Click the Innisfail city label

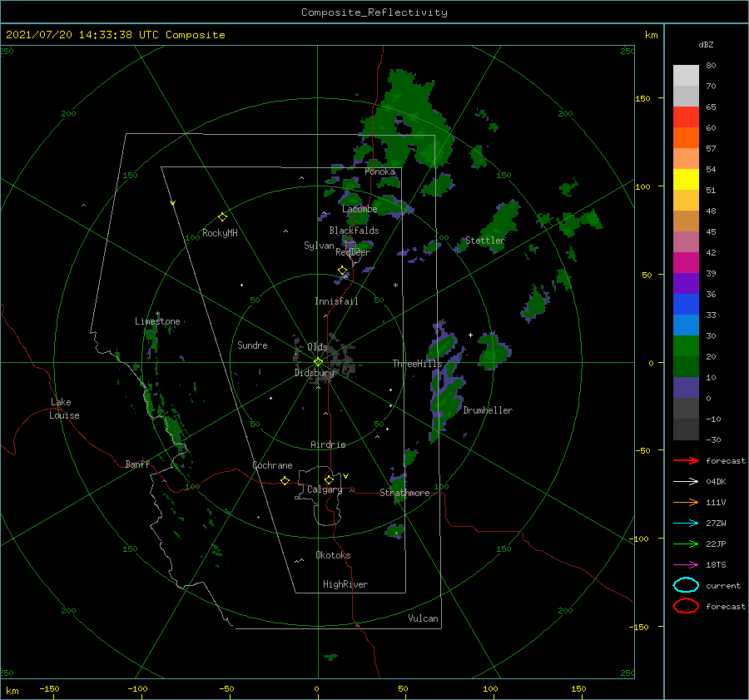[x=336, y=301]
